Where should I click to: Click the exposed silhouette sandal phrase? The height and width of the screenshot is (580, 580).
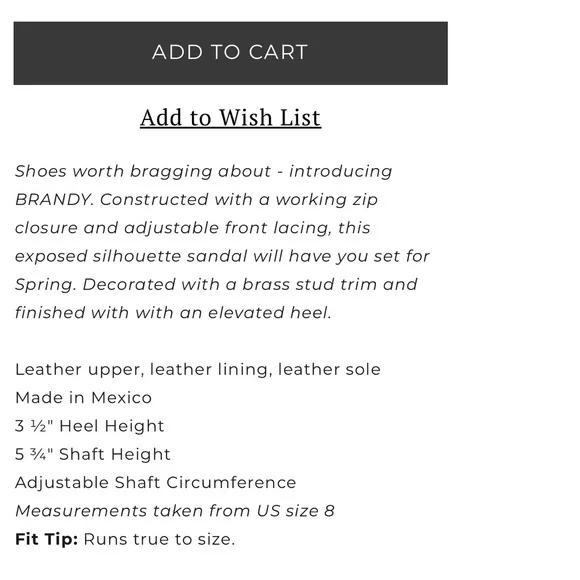tap(131, 256)
